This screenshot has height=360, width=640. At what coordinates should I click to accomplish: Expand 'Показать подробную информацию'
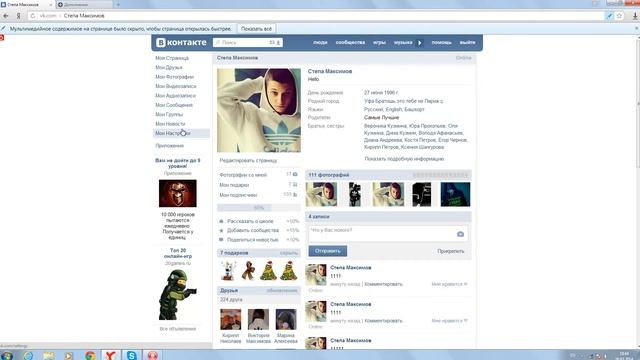pyautogui.click(x=404, y=159)
